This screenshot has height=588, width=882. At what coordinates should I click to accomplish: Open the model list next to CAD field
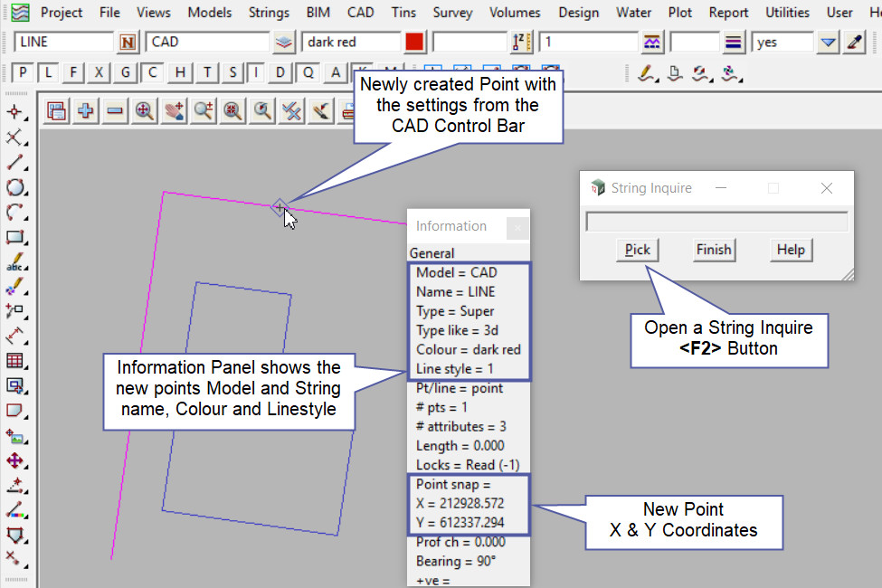[285, 42]
